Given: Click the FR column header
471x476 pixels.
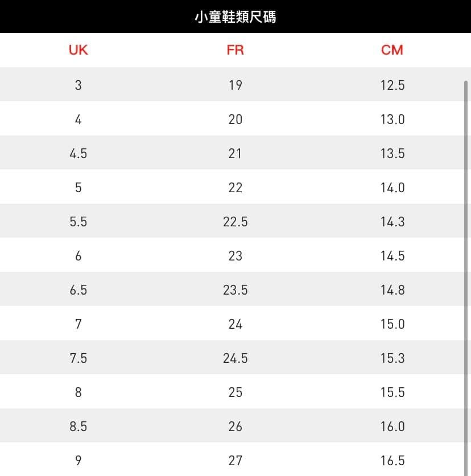Looking at the screenshot, I should click(x=235, y=50).
